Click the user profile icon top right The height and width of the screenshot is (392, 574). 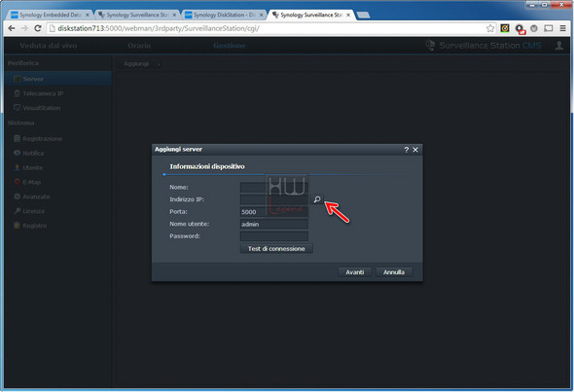click(x=559, y=46)
